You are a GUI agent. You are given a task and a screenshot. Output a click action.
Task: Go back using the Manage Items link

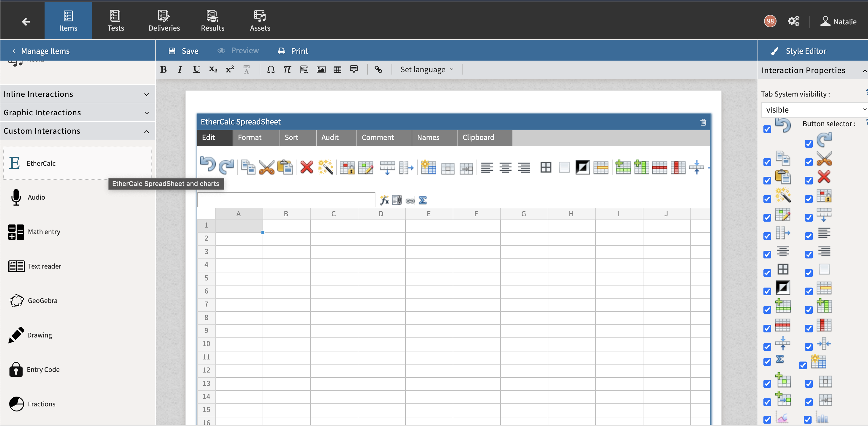tap(45, 51)
